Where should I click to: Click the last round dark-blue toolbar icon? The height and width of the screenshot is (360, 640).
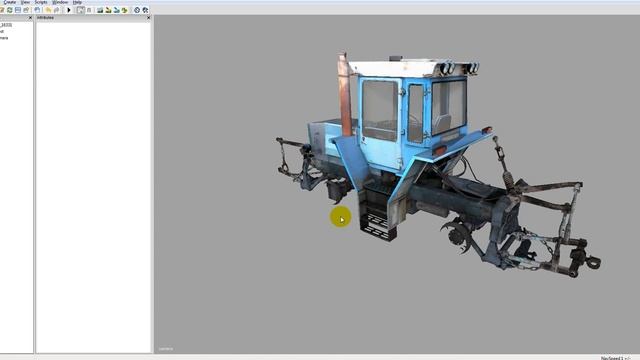[x=145, y=10]
